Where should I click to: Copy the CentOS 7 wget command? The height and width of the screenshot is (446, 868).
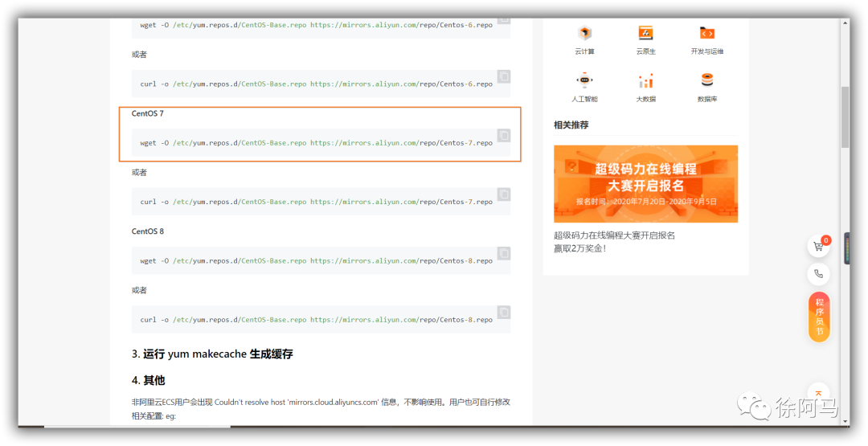tap(503, 136)
